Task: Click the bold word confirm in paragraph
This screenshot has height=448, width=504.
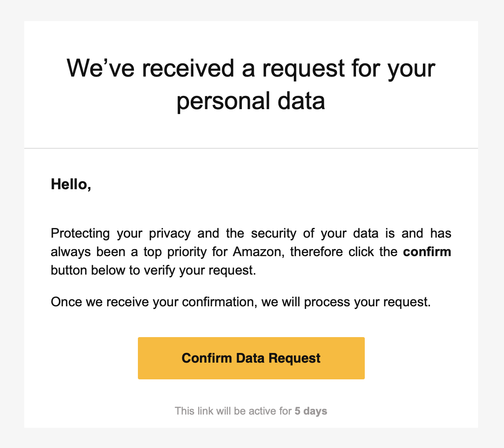Action: click(427, 252)
